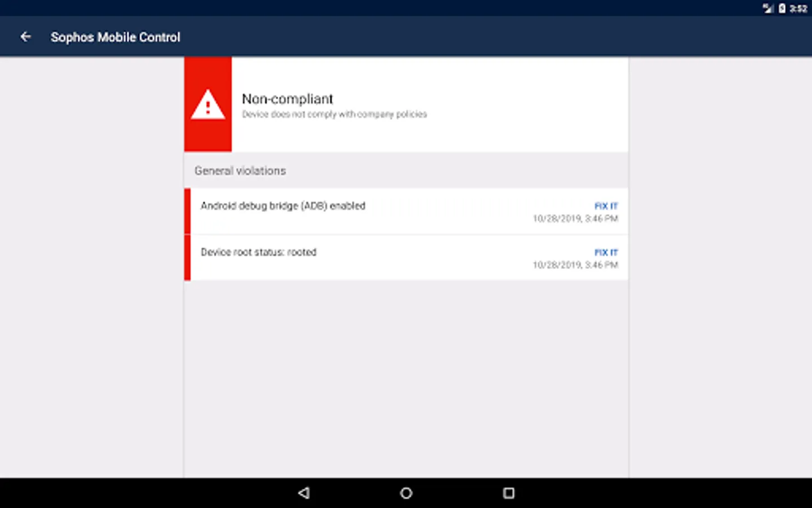The height and width of the screenshot is (508, 812).
Task: Click the General violations section header
Action: [x=240, y=170]
